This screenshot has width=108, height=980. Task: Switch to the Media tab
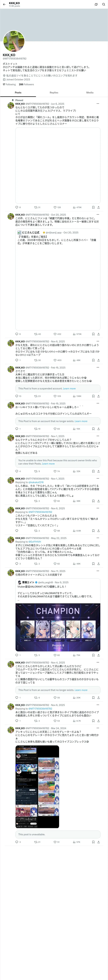click(x=90, y=92)
